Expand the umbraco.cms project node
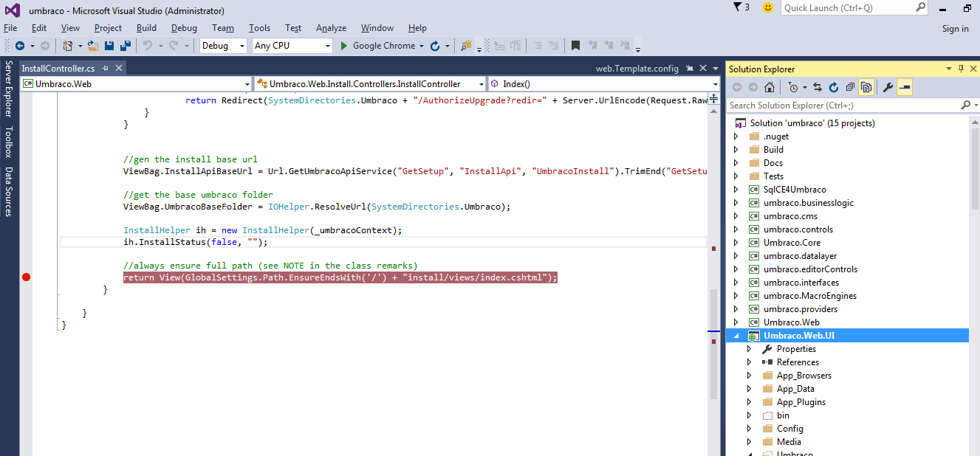This screenshot has height=456, width=980. pos(736,216)
